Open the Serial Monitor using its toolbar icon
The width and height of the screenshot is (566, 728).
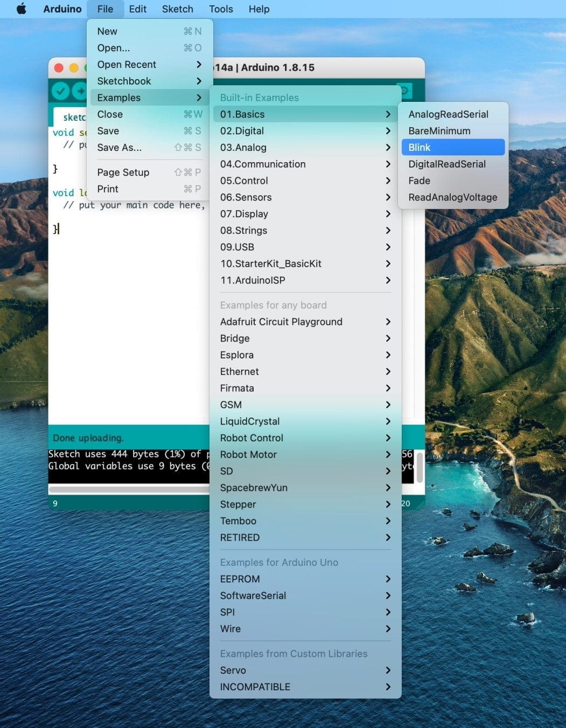[x=404, y=91]
